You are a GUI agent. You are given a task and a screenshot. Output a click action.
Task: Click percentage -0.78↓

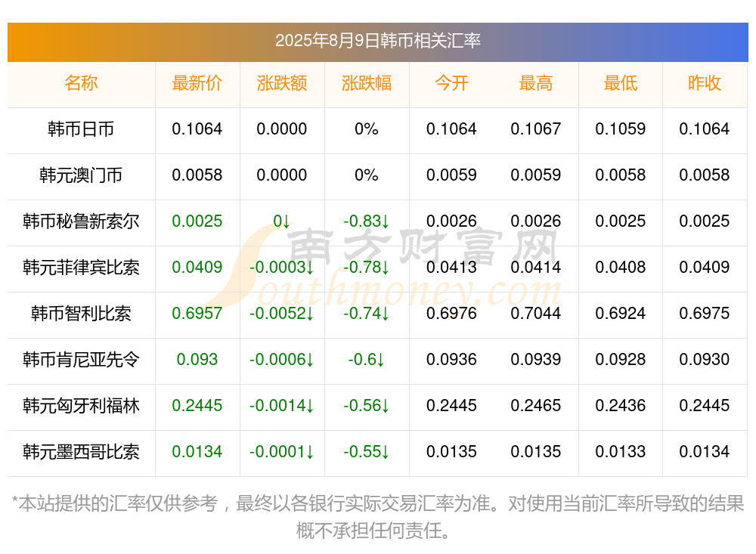(x=367, y=267)
